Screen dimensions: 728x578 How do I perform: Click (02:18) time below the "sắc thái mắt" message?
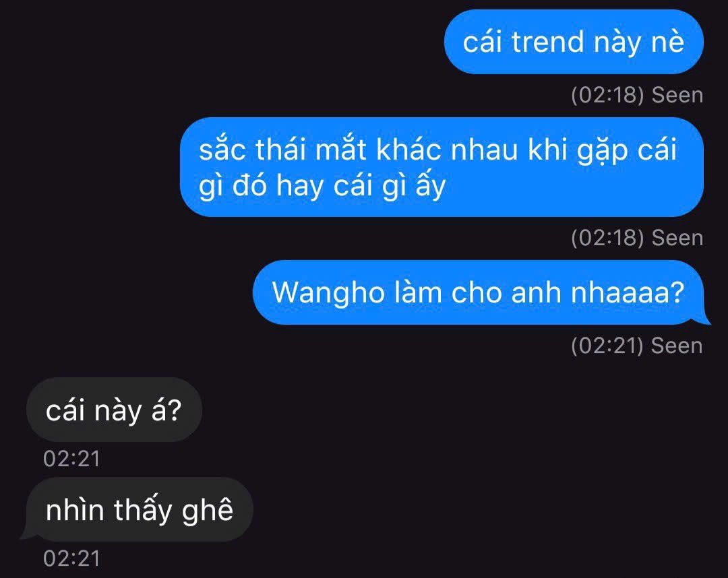click(607, 238)
